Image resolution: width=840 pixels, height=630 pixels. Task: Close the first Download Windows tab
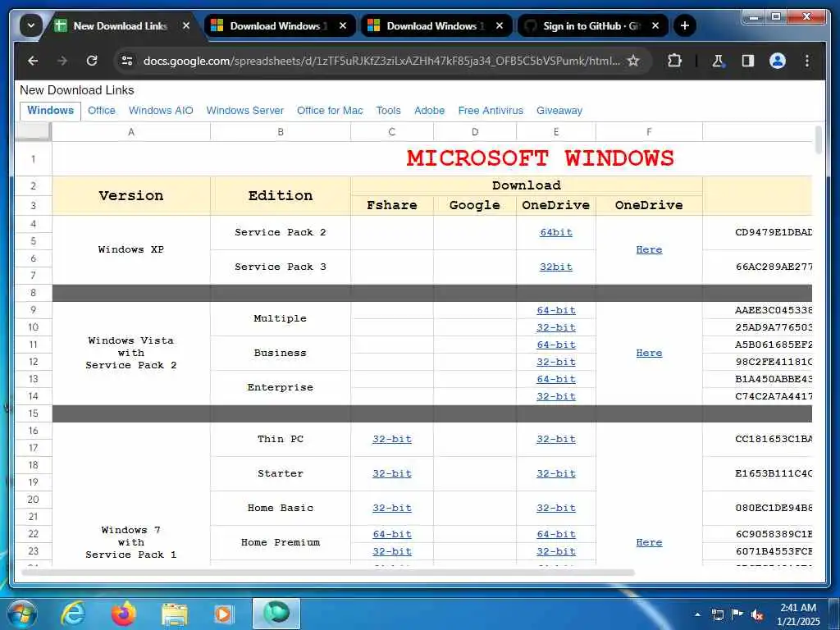click(x=343, y=25)
